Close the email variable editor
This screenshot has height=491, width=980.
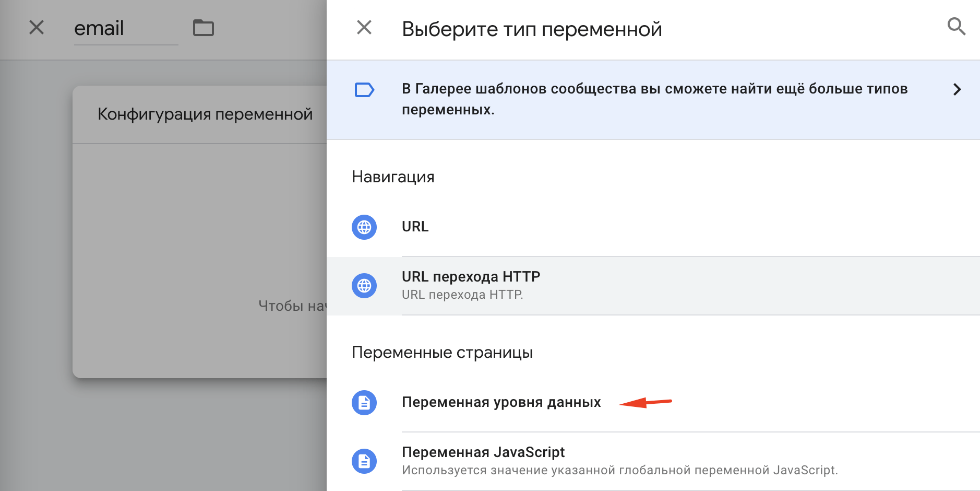(x=37, y=27)
